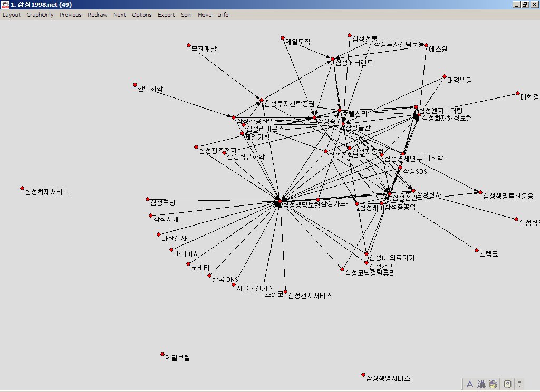Restore the network draw window size
The width and height of the screenshot is (540, 392).
(x=525, y=4)
